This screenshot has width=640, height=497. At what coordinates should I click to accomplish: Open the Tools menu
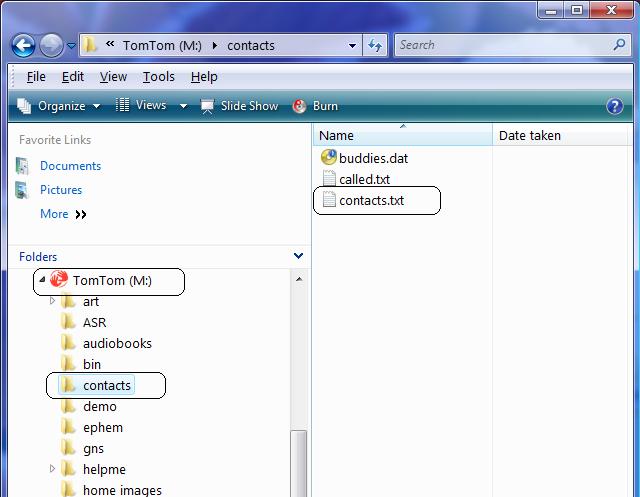pos(159,76)
